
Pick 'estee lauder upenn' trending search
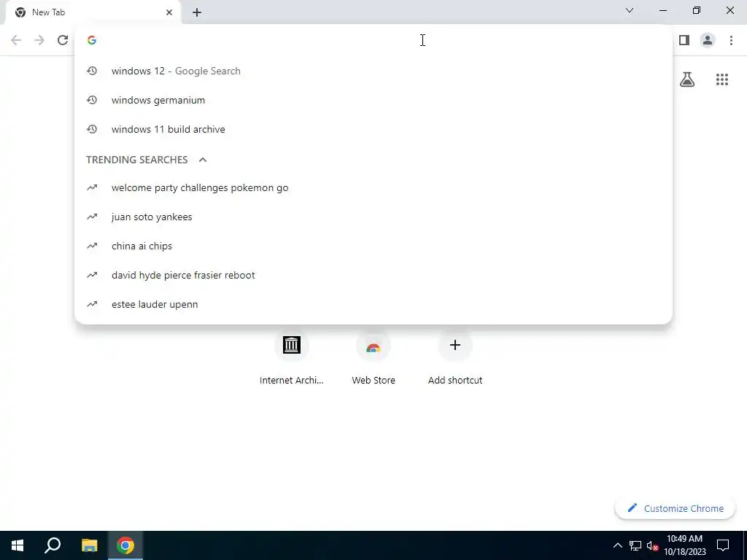point(373,304)
